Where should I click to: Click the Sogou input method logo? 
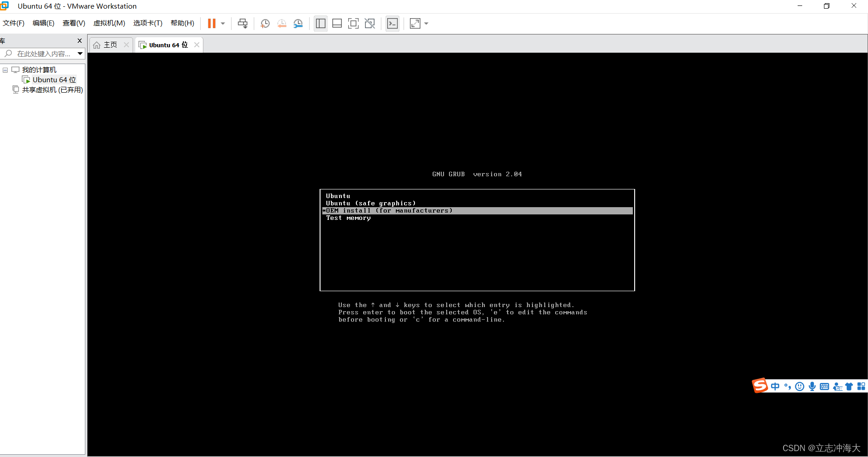click(760, 386)
